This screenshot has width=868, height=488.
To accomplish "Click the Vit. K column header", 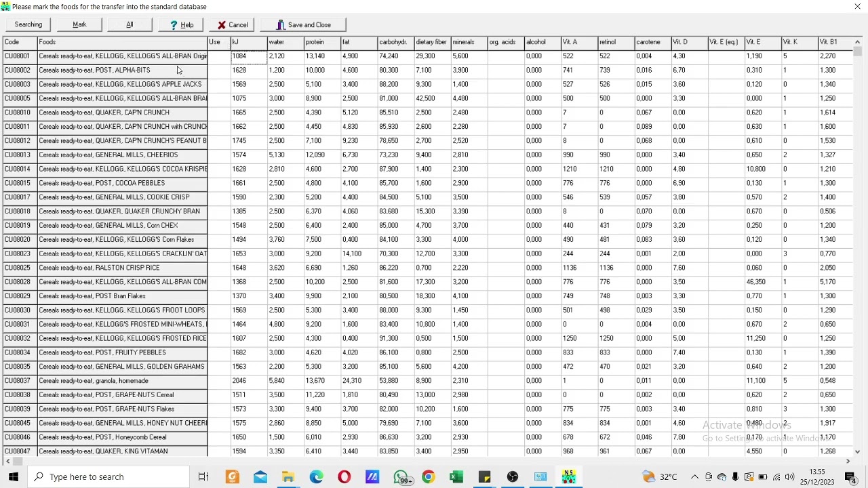I will tap(798, 42).
